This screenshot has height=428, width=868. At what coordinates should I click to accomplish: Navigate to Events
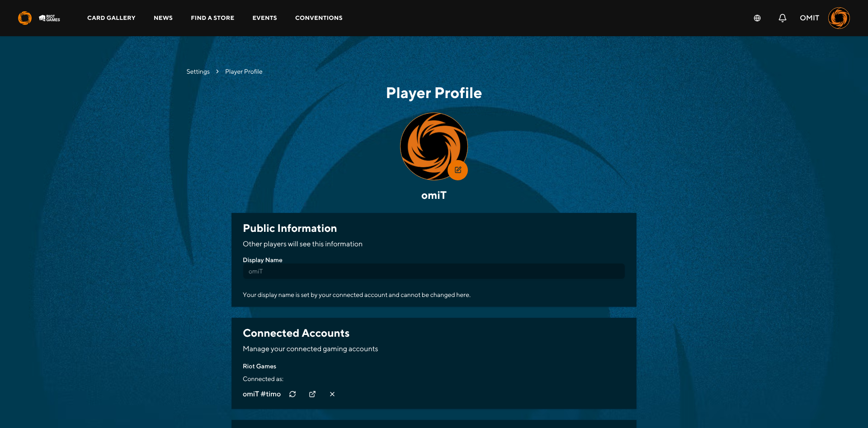[x=265, y=18]
